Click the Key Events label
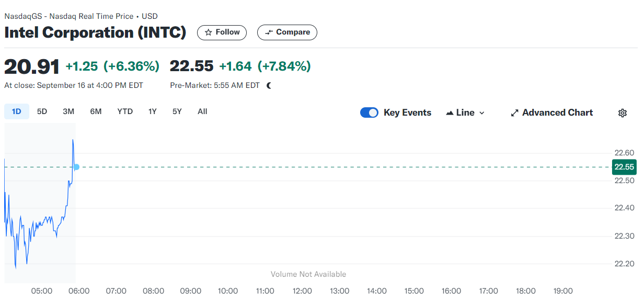Image resolution: width=644 pixels, height=304 pixels. 407,112
